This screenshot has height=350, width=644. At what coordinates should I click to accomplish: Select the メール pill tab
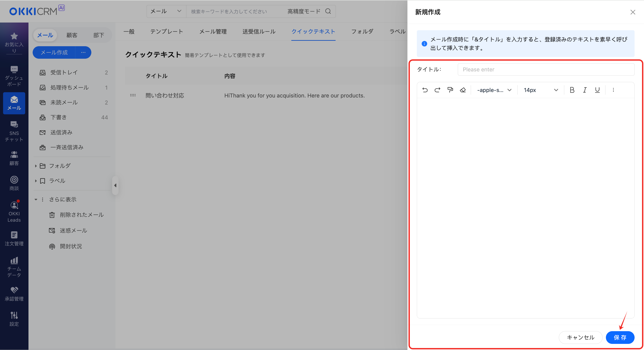45,35
